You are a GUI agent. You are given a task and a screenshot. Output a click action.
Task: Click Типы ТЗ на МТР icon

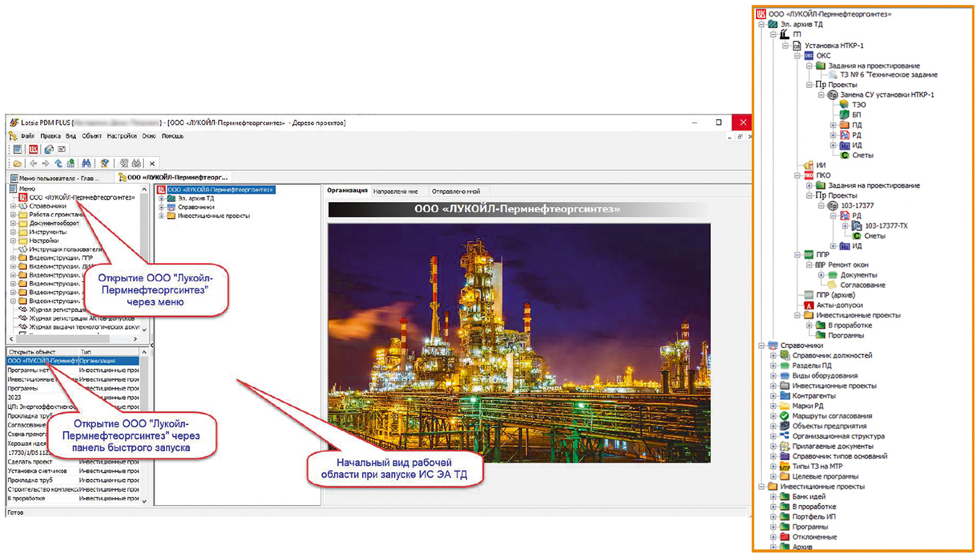(x=785, y=467)
